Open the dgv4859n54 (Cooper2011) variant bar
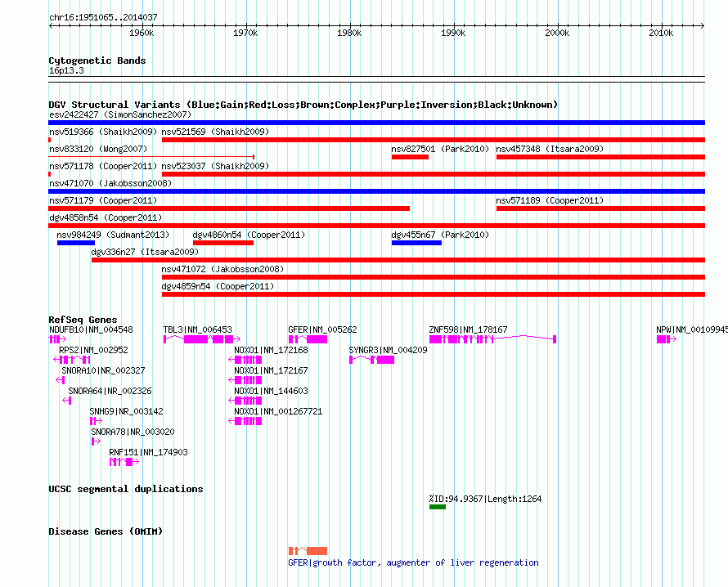This screenshot has height=587, width=728. point(434,294)
